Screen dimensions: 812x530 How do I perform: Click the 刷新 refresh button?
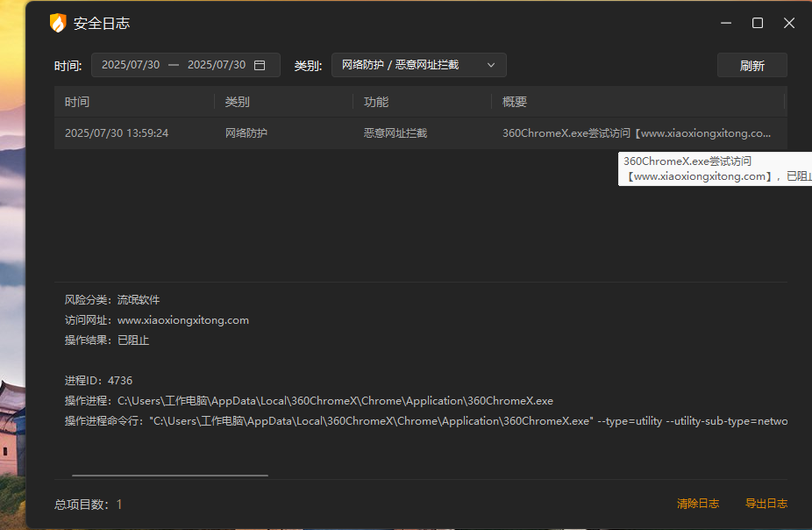751,65
